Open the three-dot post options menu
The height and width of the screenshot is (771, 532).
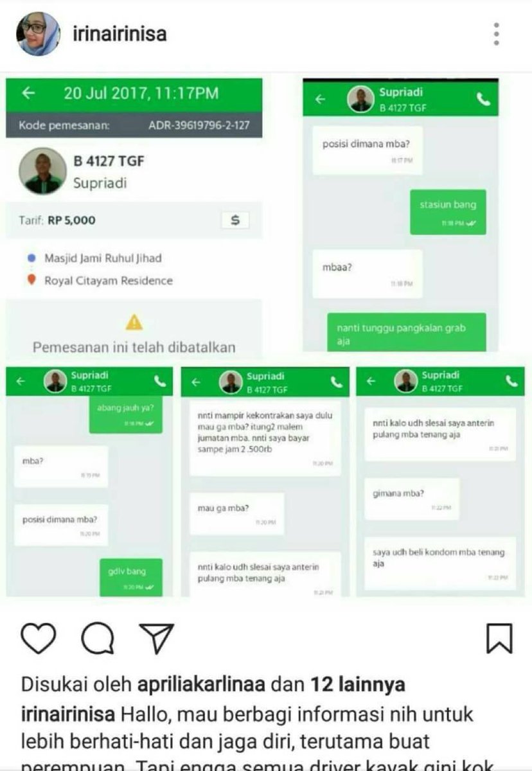496,34
